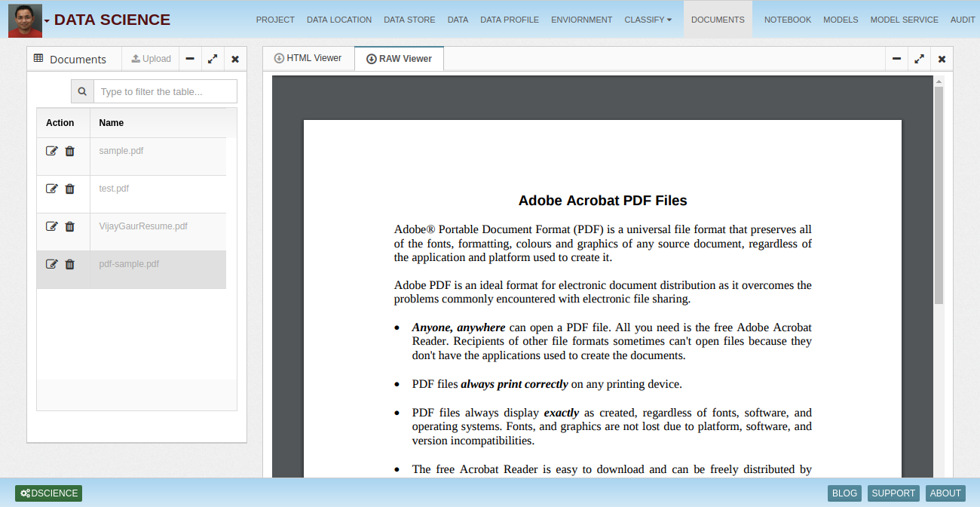Open the user dropdown arrow beside avatar
This screenshot has width=980, height=507.
(47, 21)
